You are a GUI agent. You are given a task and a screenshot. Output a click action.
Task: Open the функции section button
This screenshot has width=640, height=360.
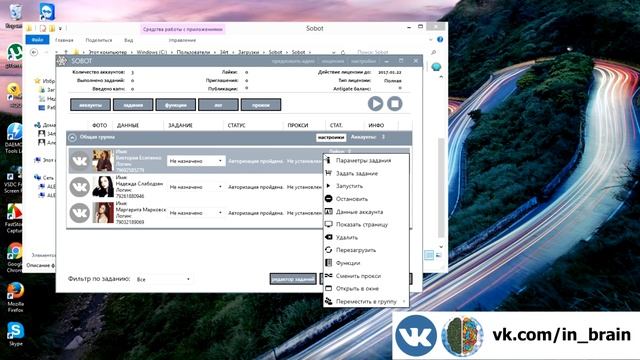(176, 105)
